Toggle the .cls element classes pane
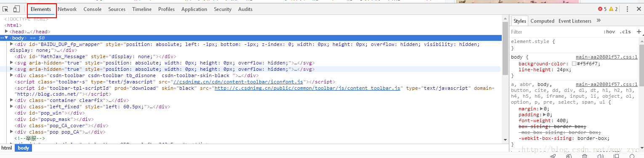644x158 pixels. (x=625, y=32)
